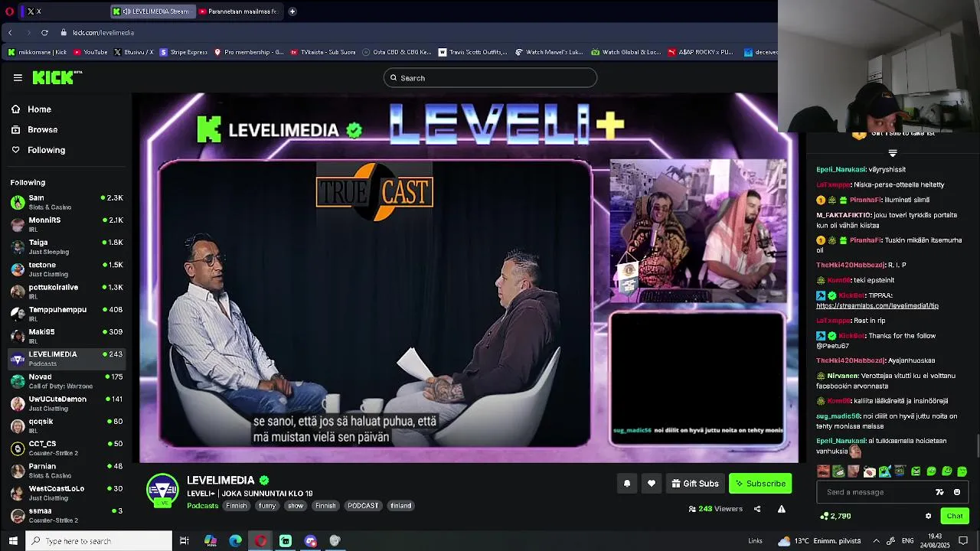Open WestCoastLoLo channel in Following list

(66, 493)
